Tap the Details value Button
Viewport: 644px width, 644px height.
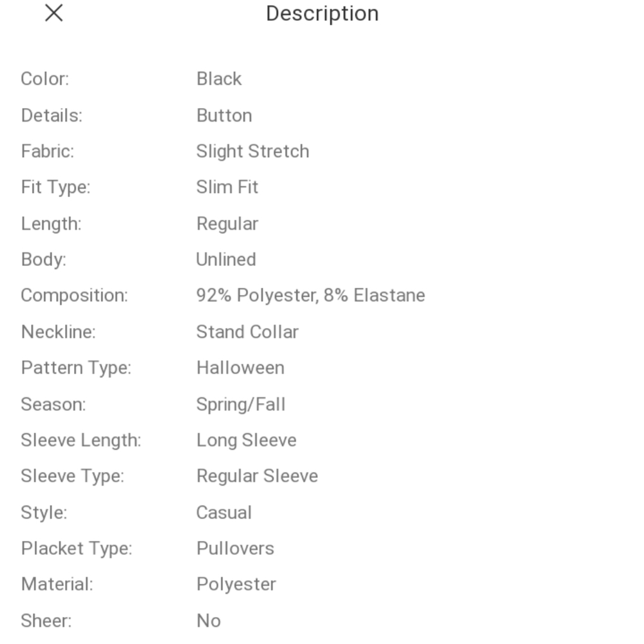pos(224,115)
